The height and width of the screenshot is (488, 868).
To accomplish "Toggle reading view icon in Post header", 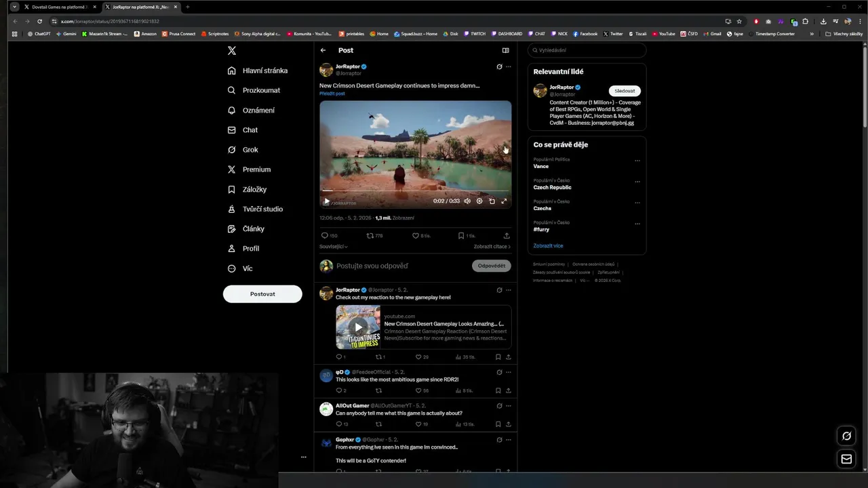I will [505, 50].
